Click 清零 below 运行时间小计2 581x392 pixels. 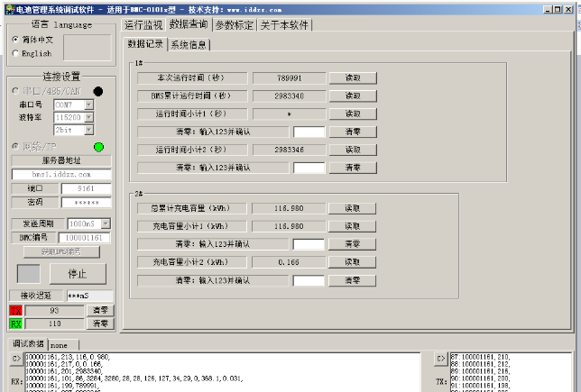(x=353, y=168)
